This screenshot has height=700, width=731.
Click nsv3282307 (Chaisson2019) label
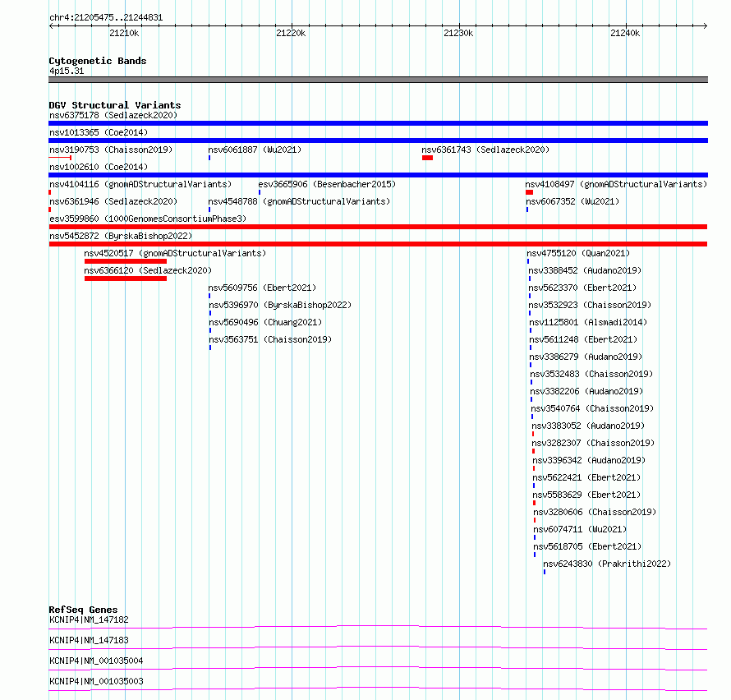593,443
